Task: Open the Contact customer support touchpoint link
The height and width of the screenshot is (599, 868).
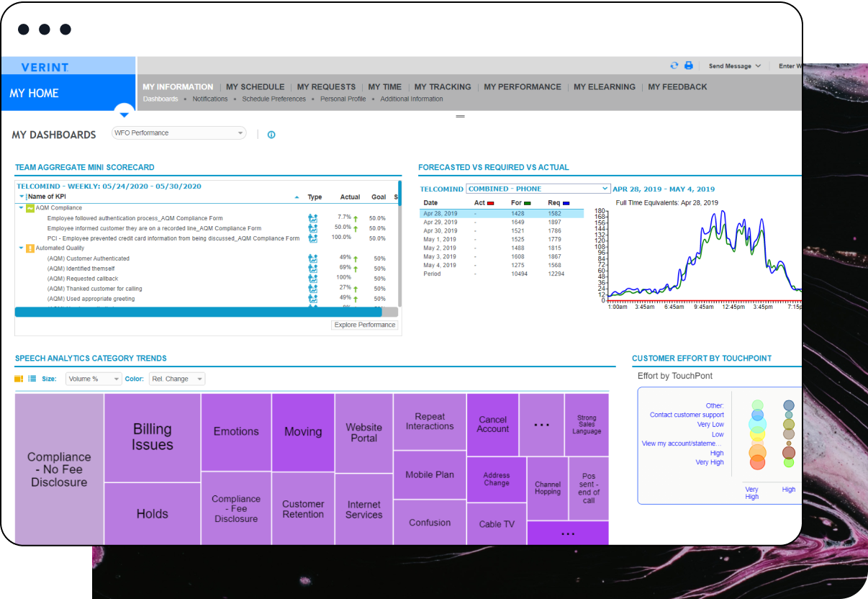Action: coord(687,415)
